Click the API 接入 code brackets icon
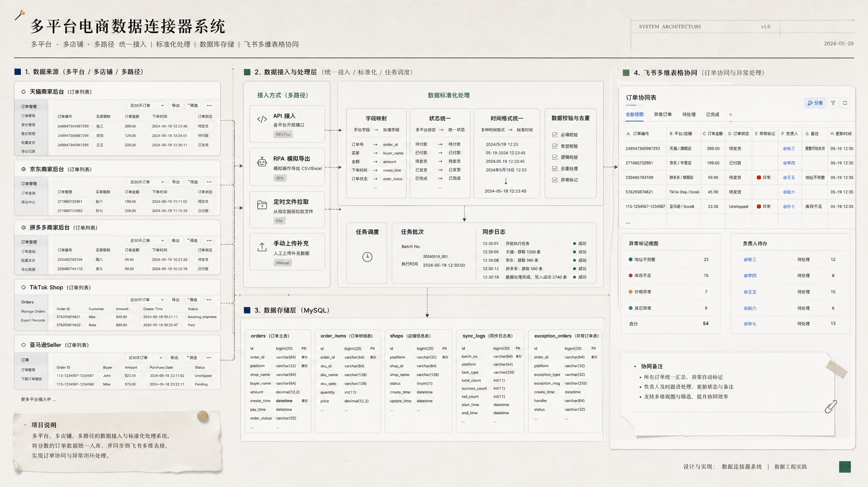Screen dimensions: 868x487 262,119
